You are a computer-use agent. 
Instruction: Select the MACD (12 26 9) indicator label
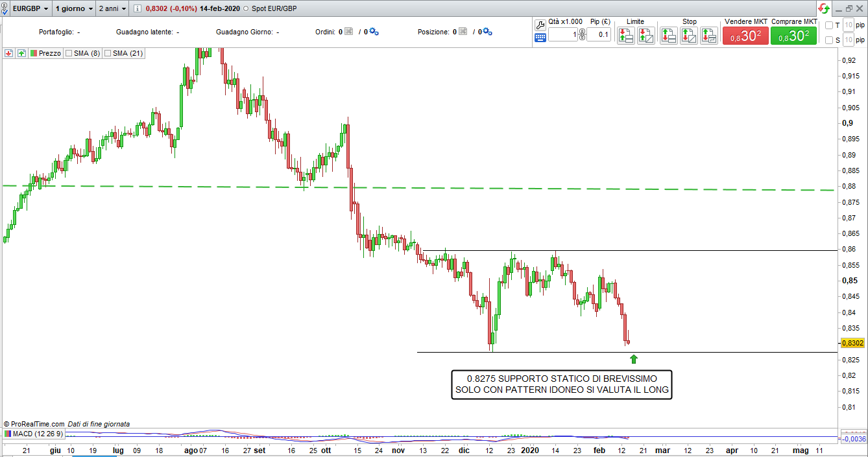pos(38,434)
